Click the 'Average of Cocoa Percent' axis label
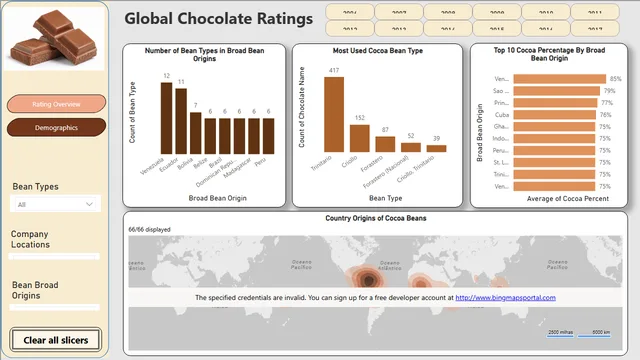 [x=567, y=199]
